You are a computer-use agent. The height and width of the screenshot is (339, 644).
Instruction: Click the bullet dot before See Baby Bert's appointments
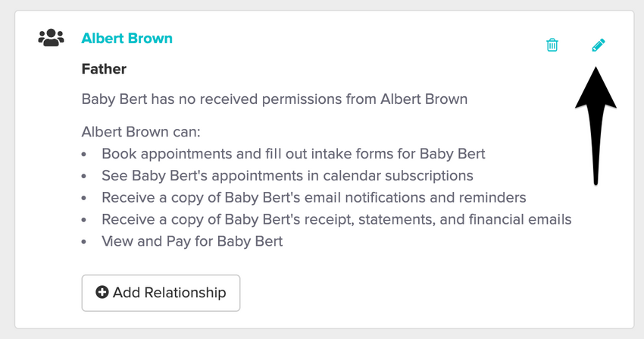click(x=84, y=177)
